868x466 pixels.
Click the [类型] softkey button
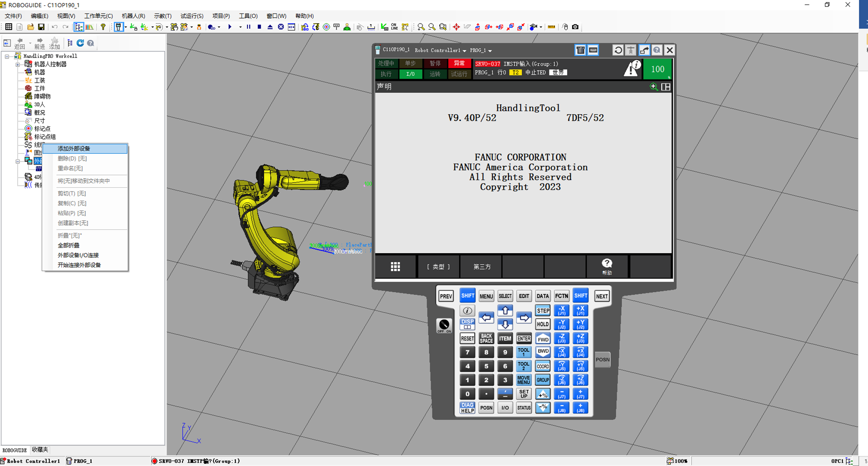[x=438, y=267]
